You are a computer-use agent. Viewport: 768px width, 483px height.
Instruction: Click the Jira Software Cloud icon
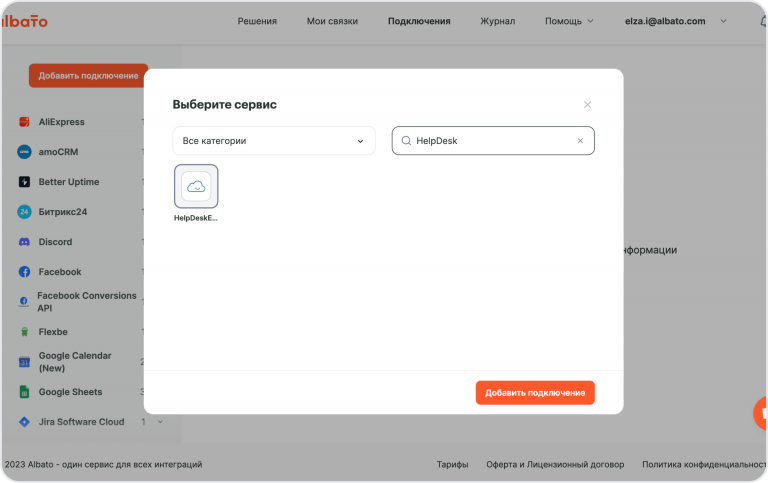[x=24, y=422]
